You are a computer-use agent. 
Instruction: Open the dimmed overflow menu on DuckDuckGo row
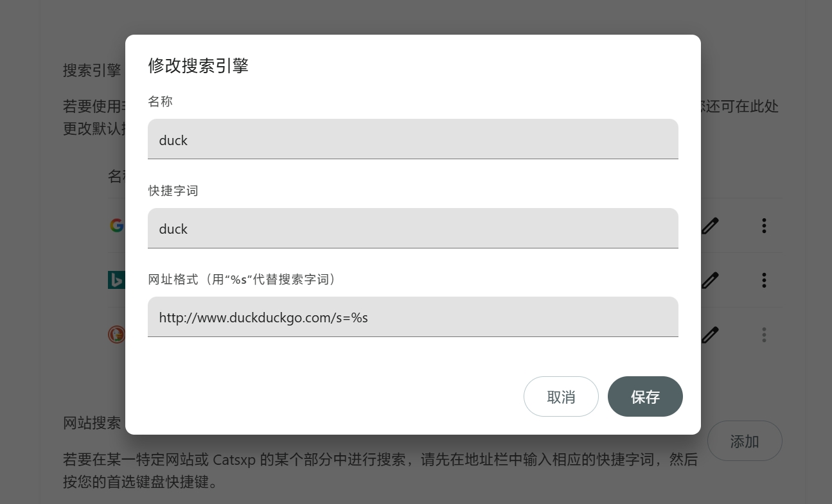click(764, 335)
